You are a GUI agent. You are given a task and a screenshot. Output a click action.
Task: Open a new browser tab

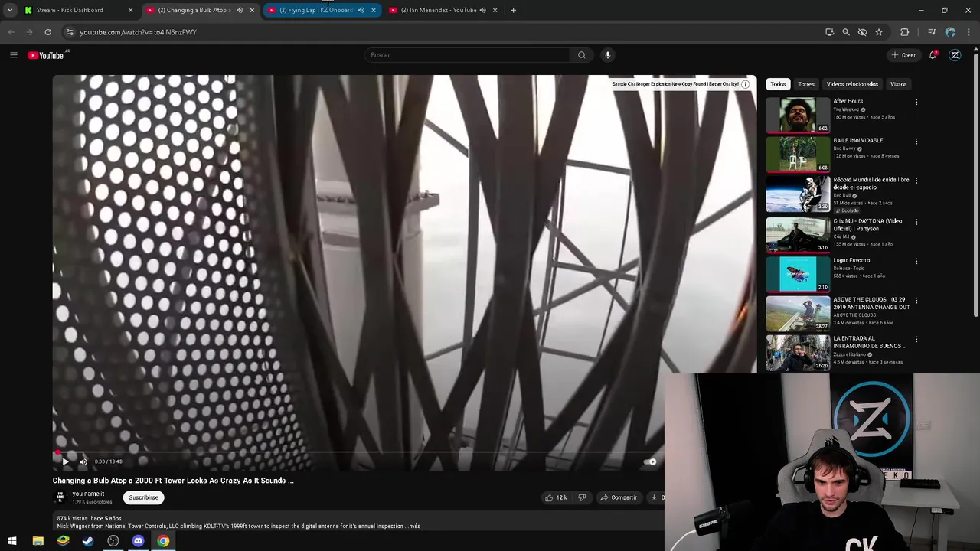pos(513,10)
